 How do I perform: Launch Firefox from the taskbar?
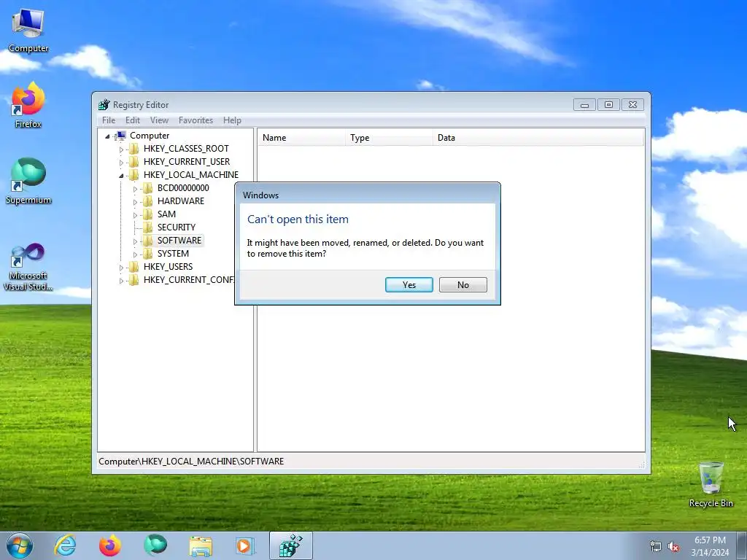(110, 545)
